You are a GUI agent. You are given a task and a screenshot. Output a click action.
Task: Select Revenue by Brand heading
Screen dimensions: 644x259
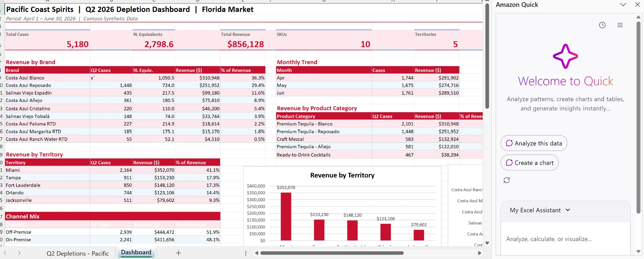tap(31, 62)
